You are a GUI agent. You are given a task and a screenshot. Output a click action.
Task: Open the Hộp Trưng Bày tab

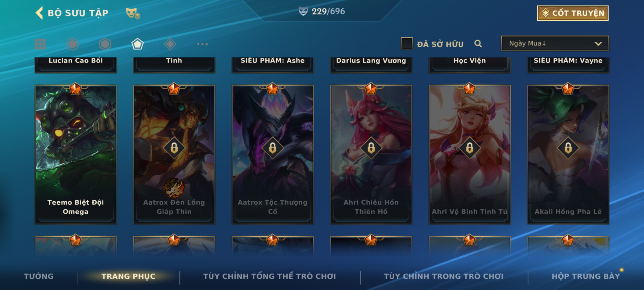(x=586, y=276)
